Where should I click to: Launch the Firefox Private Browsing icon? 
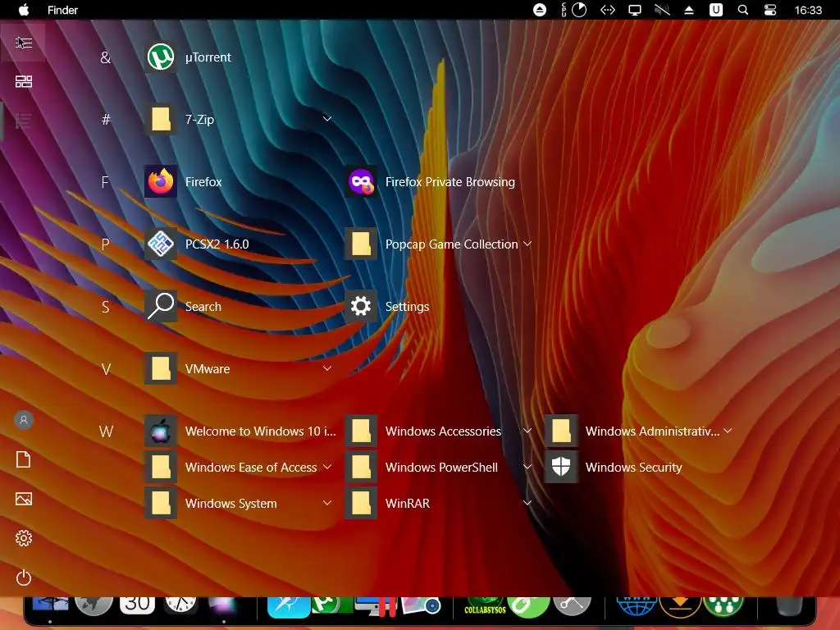[x=361, y=181]
